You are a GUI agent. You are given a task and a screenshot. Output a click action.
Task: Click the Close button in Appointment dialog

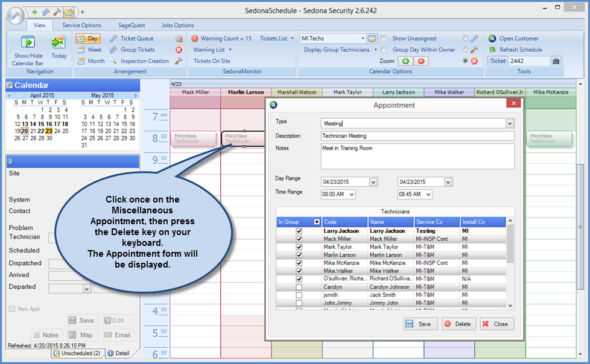tap(496, 324)
